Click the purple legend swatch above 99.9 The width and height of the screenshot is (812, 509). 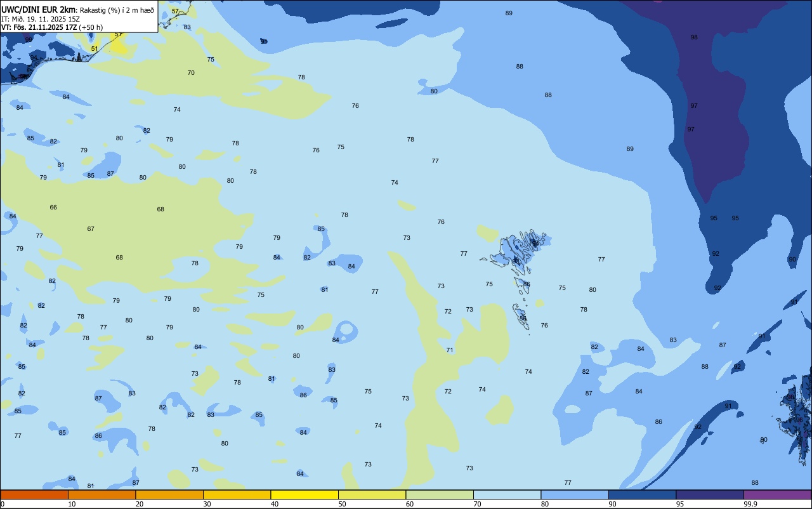(x=777, y=494)
